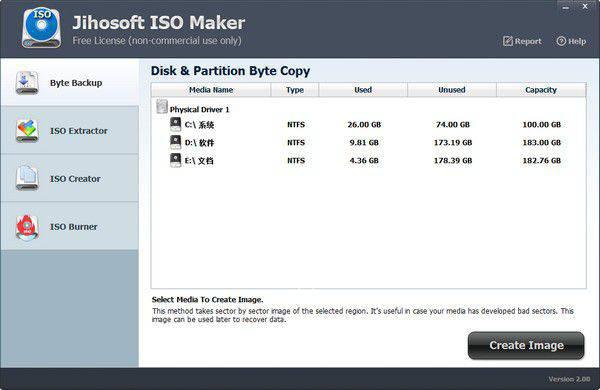Click the 178.39 GB unused value

coord(453,161)
